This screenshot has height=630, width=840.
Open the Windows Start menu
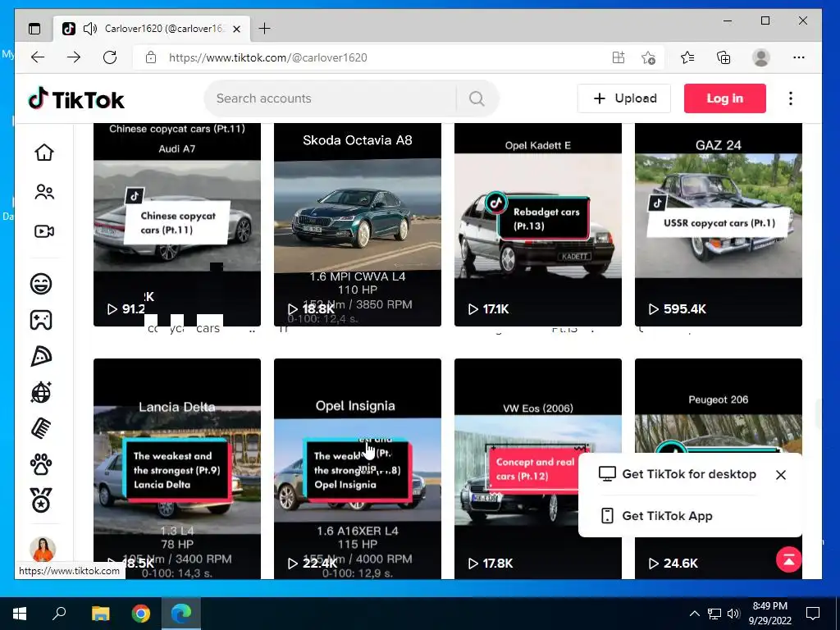pyautogui.click(x=20, y=614)
